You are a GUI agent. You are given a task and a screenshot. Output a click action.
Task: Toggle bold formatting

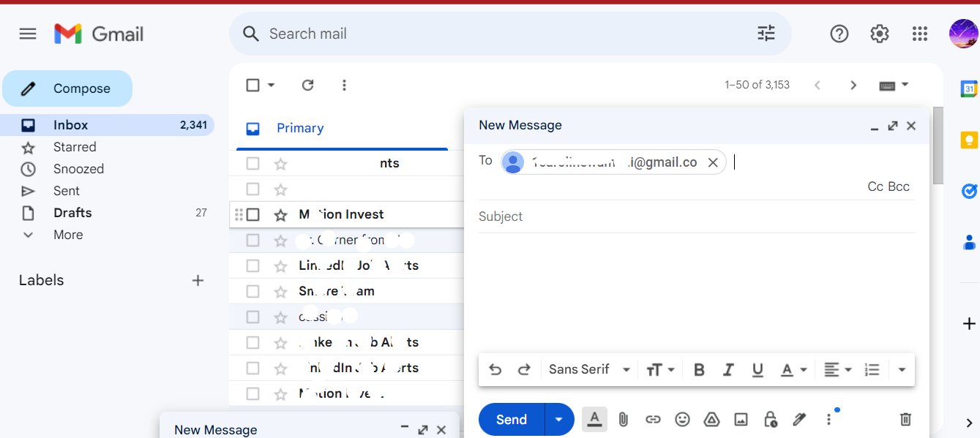(x=699, y=369)
